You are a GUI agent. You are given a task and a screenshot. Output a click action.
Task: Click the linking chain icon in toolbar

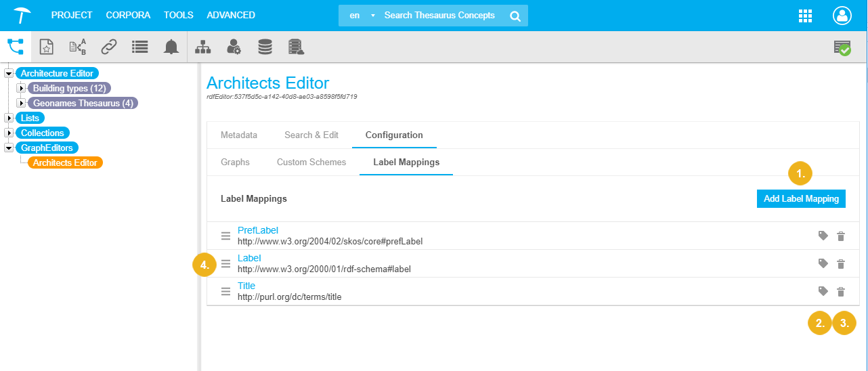click(109, 47)
